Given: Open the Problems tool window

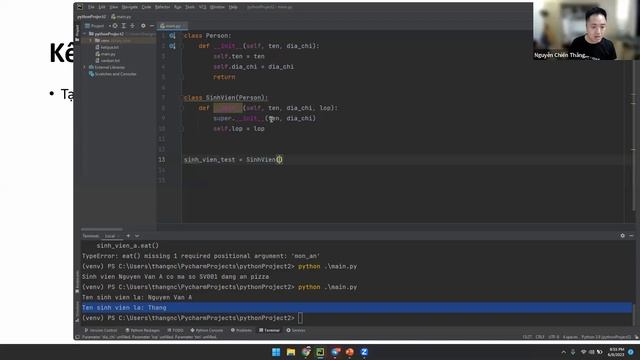Looking at the screenshot, I should pyautogui.click(x=241, y=330).
